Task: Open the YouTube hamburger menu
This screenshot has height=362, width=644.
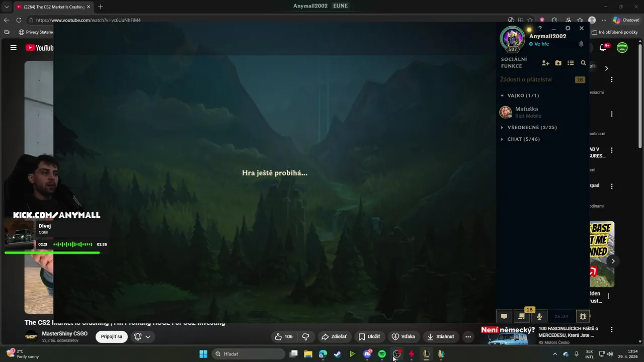Action: [14, 48]
